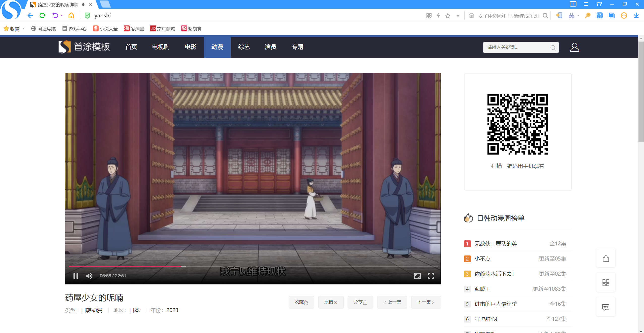Expand the 收藏 bookmarks dropdown arrow
The height and width of the screenshot is (333, 644).
[23, 28]
